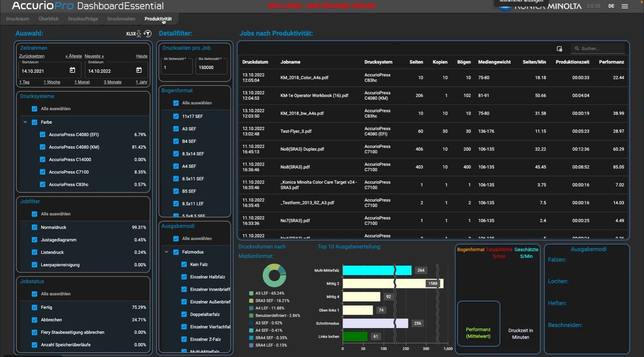The width and height of the screenshot is (644, 357).
Task: Set timeframe to 1 Jahr
Action: click(x=141, y=82)
